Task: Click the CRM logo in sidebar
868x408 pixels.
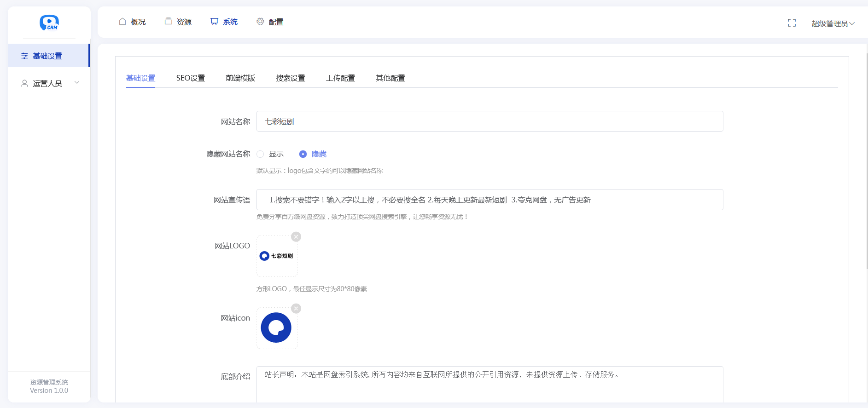Action: pyautogui.click(x=49, y=23)
